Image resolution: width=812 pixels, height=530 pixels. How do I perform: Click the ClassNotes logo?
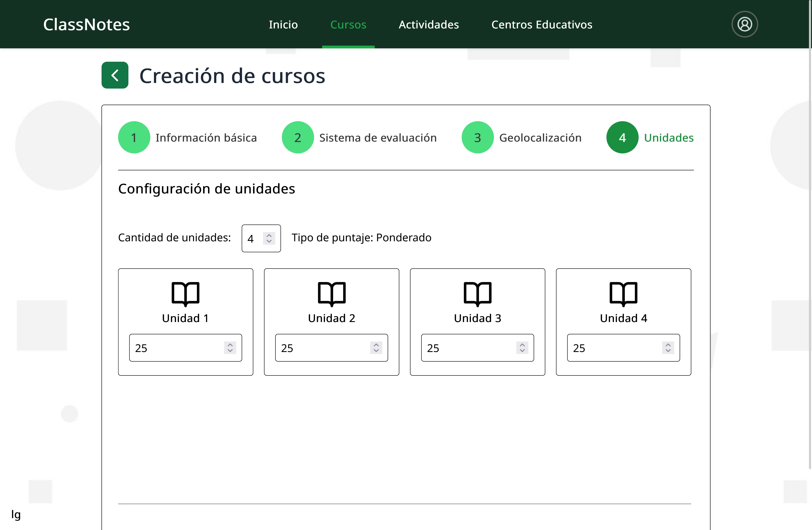[x=86, y=24]
